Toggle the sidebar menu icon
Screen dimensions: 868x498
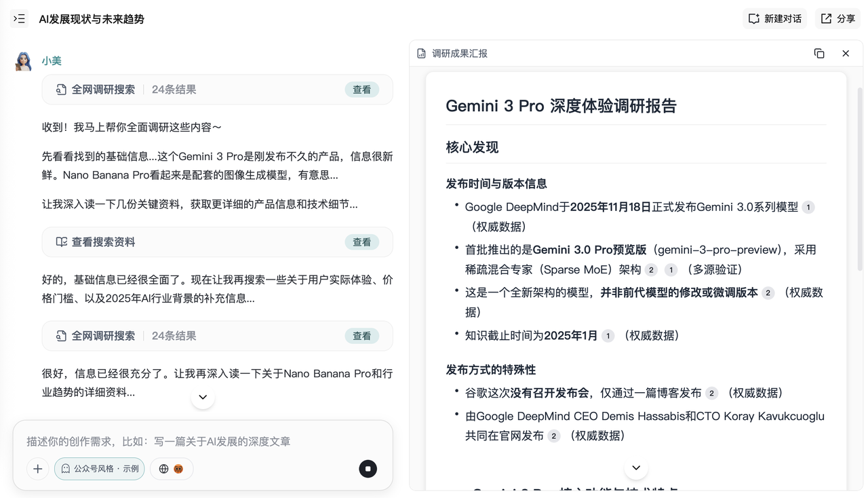(x=19, y=19)
